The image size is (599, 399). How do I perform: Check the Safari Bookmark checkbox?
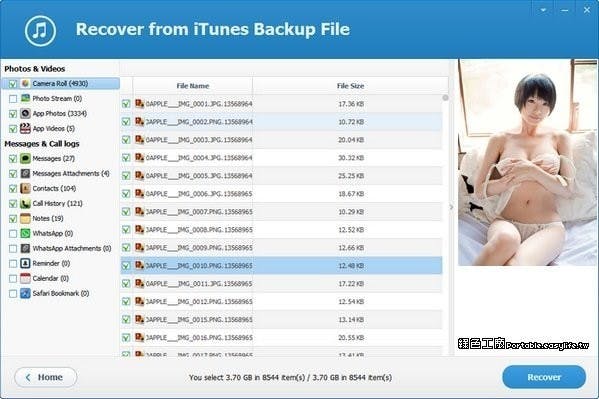pos(13,294)
